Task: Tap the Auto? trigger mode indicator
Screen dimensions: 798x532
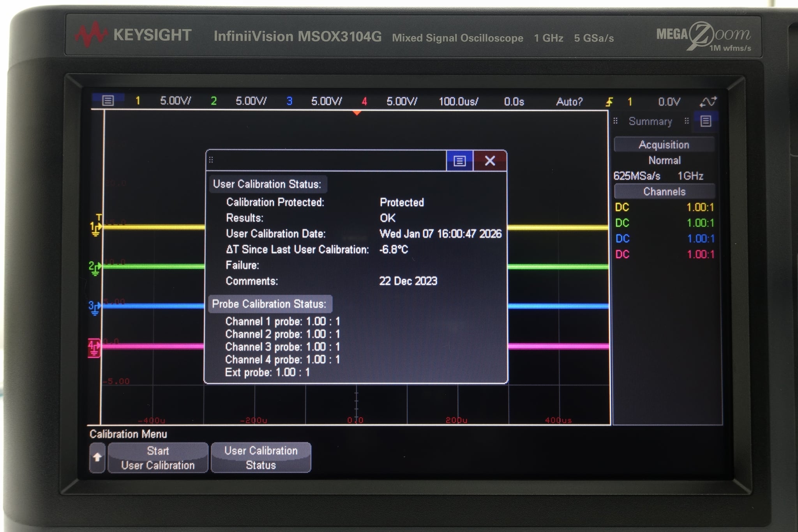Action: tap(569, 102)
